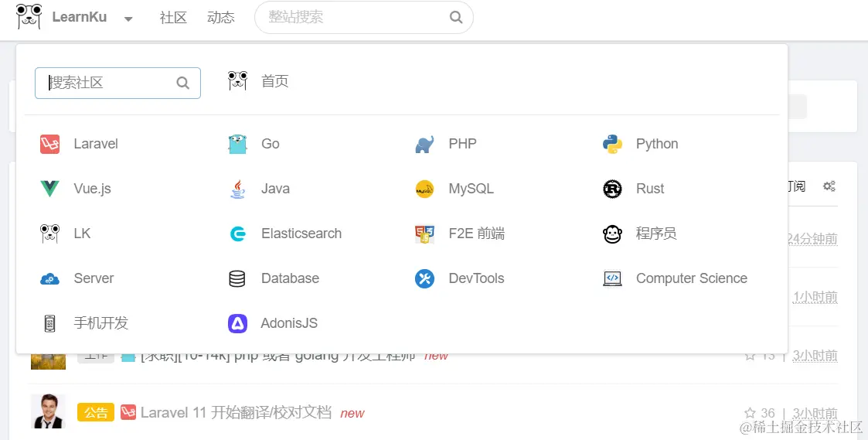Screen dimensions: 868x440
Task: Open the 动态 menu item
Action: [221, 17]
